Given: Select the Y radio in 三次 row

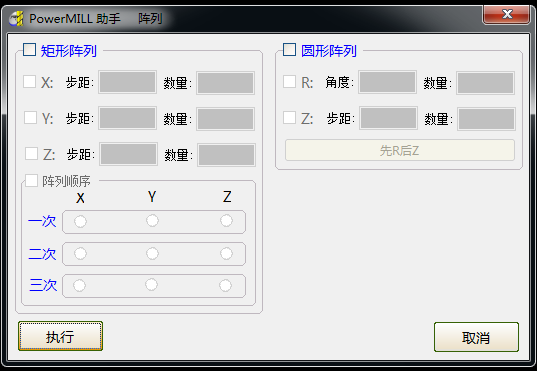Looking at the screenshot, I should (x=151, y=285).
